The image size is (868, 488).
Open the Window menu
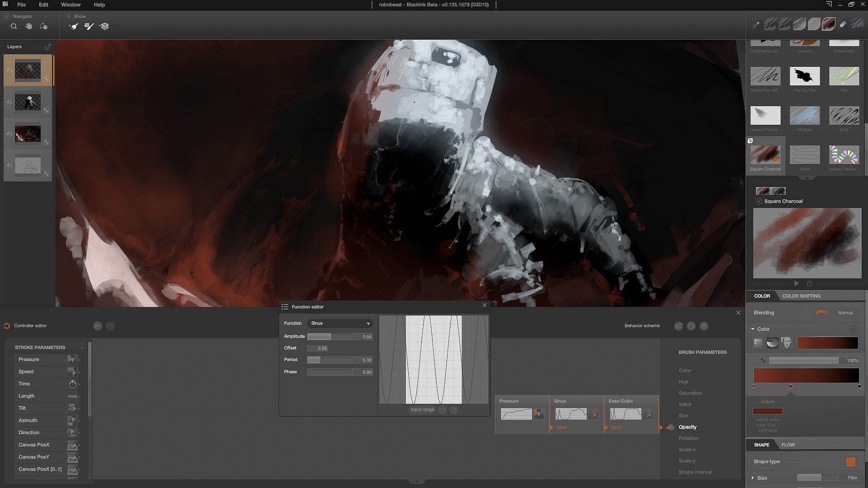coord(71,5)
